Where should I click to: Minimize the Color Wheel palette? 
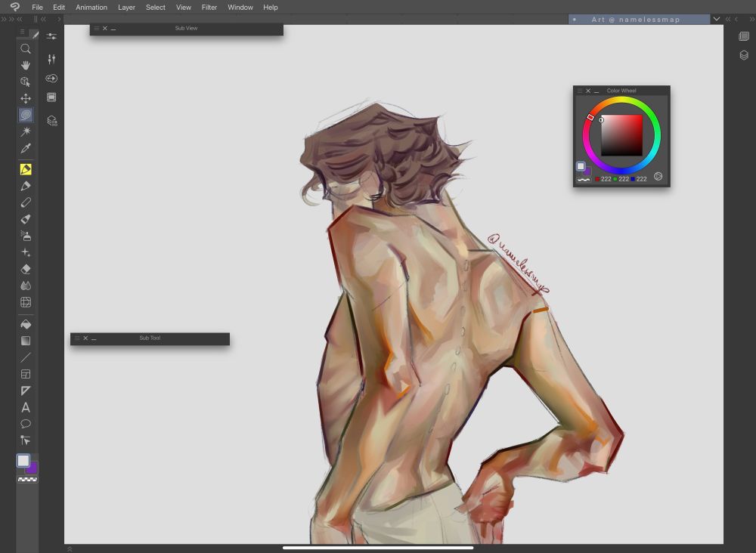point(596,91)
